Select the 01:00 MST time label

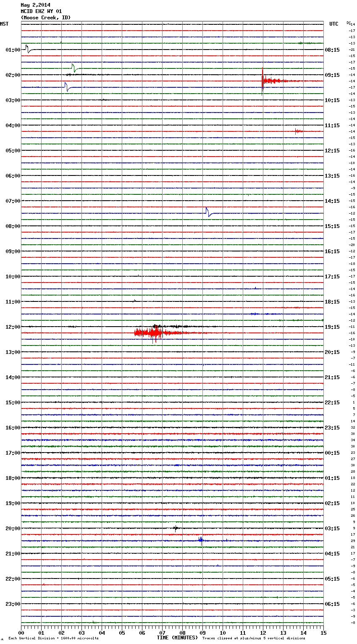coord(13,50)
